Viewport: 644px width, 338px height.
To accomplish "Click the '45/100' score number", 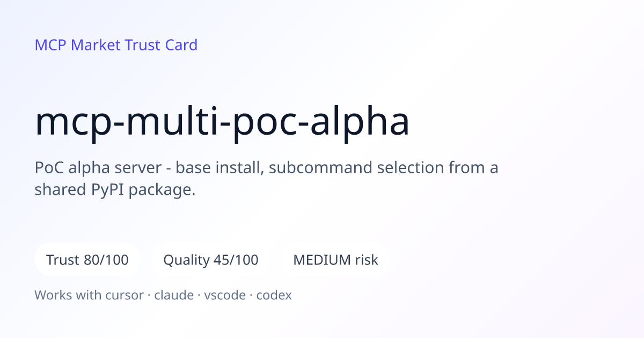I will point(235,260).
